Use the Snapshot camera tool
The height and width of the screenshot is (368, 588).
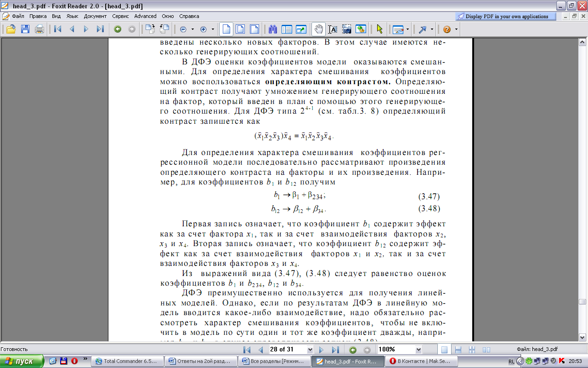tap(347, 29)
